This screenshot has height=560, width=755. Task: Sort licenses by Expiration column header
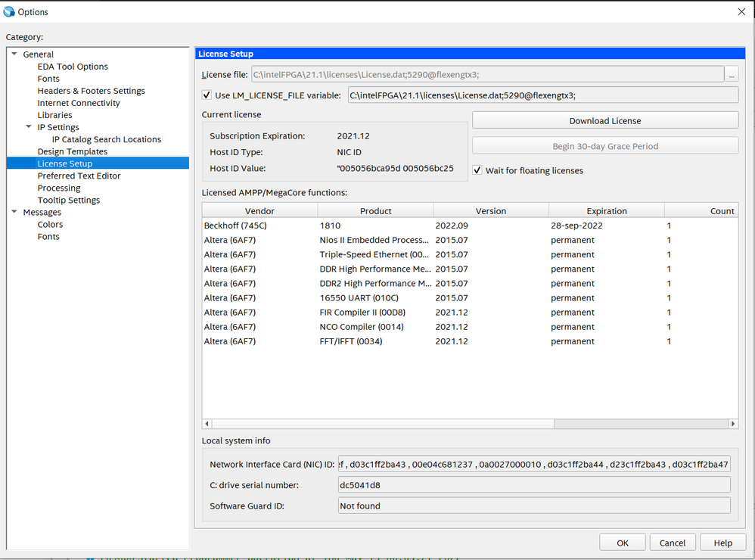pyautogui.click(x=606, y=211)
